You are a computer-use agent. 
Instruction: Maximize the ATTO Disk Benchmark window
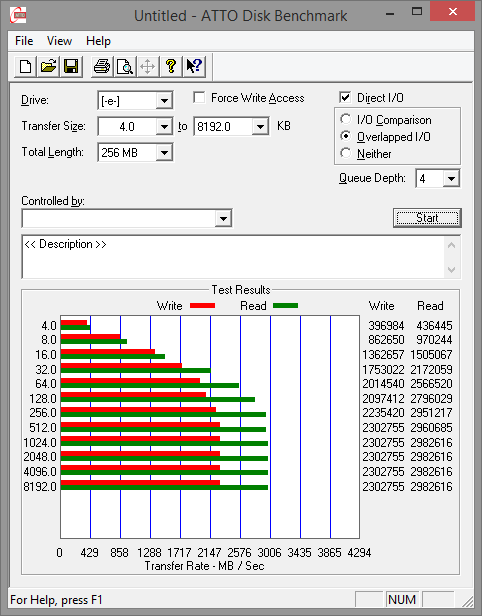pos(417,13)
